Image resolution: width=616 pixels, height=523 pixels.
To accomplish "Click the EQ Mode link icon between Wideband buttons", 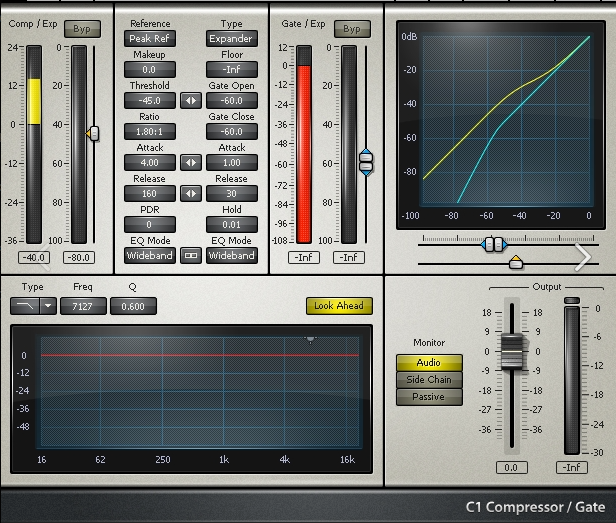I will [191, 255].
